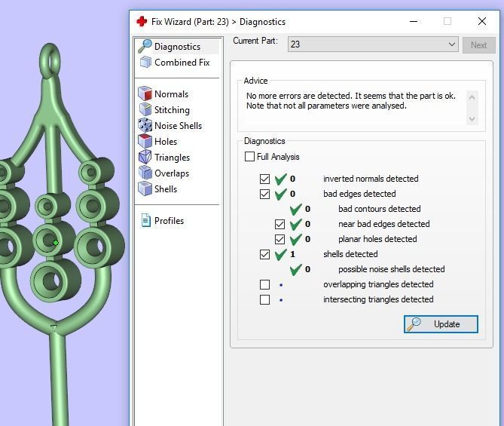Go to the Normals section

[x=171, y=94]
